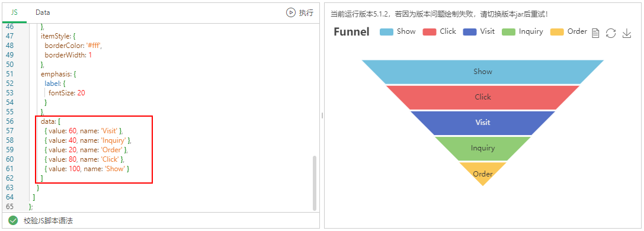Toggle the Show legend item
The image size is (644, 231).
coord(398,31)
